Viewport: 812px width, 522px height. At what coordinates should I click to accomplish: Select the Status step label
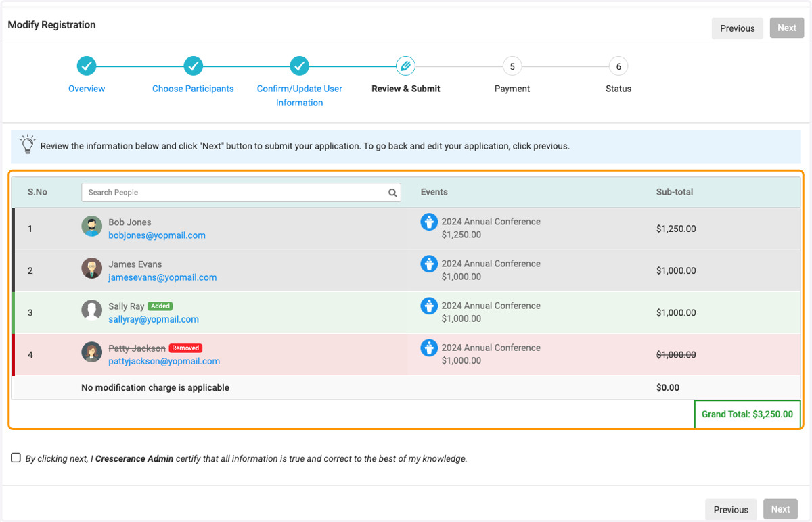(x=618, y=89)
